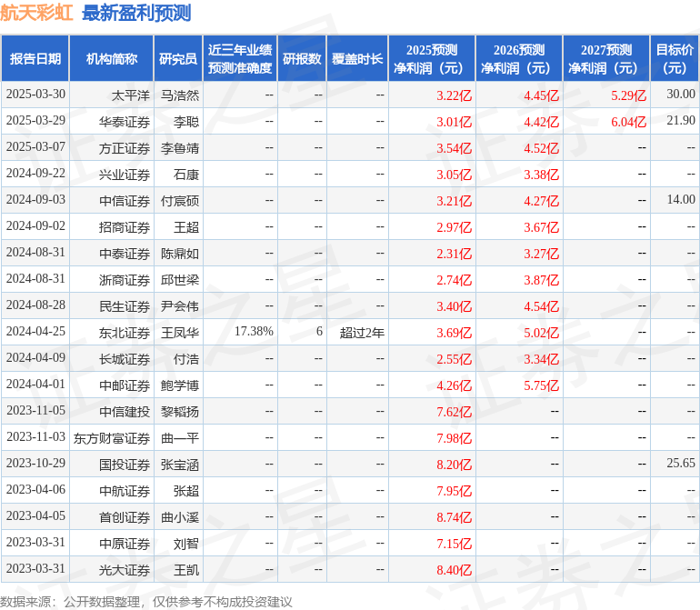Click analyst name 黎韬扬
700x610 pixels.
(x=180, y=412)
